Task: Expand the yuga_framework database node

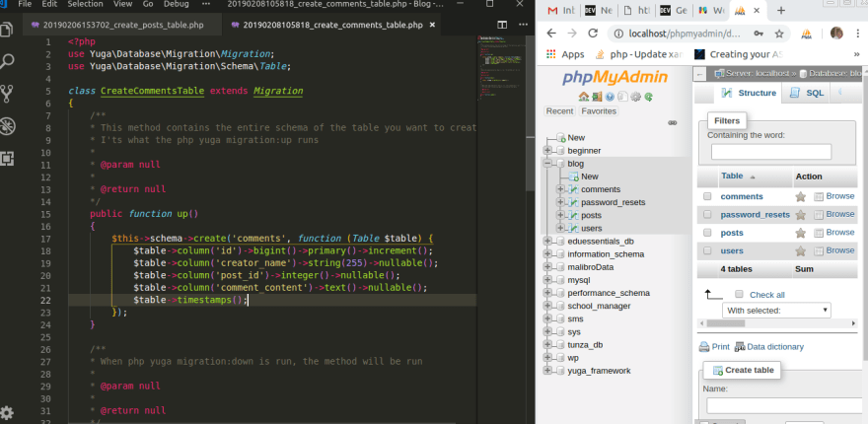Action: (x=547, y=371)
